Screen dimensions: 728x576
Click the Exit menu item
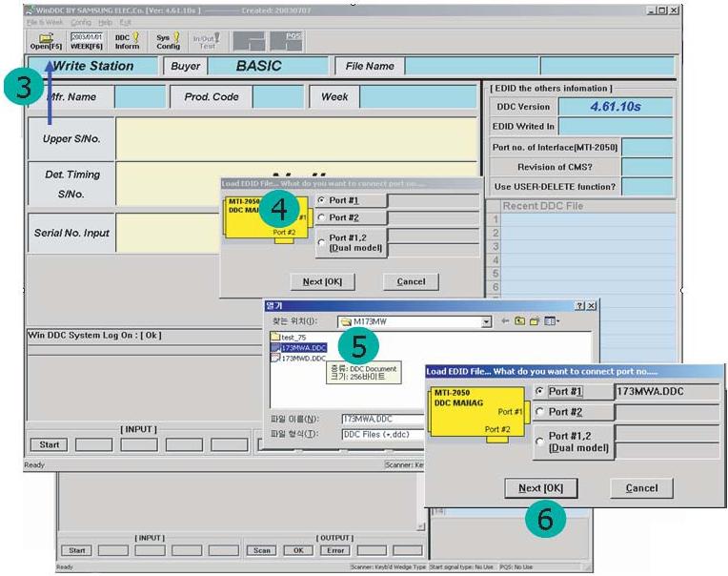pos(126,22)
